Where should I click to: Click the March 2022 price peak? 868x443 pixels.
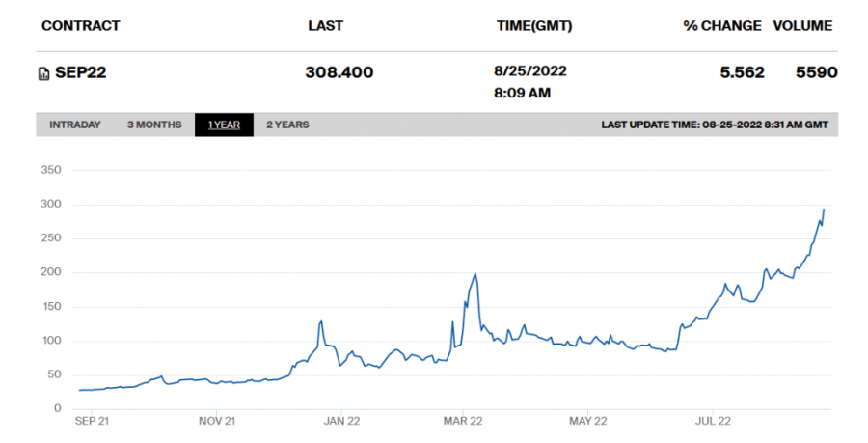pyautogui.click(x=475, y=274)
